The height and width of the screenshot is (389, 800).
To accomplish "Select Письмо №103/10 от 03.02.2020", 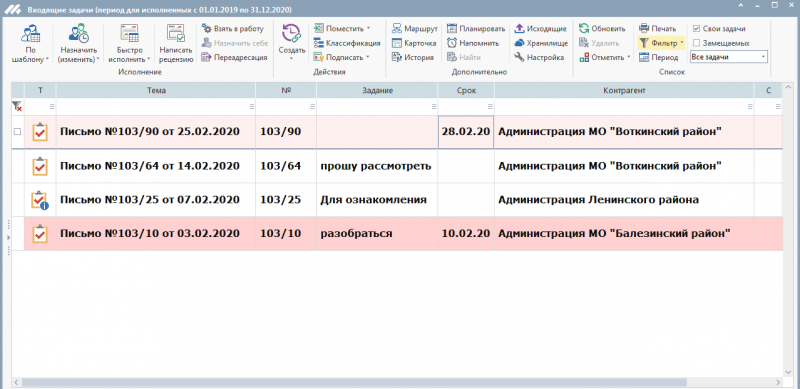I will coord(150,234).
